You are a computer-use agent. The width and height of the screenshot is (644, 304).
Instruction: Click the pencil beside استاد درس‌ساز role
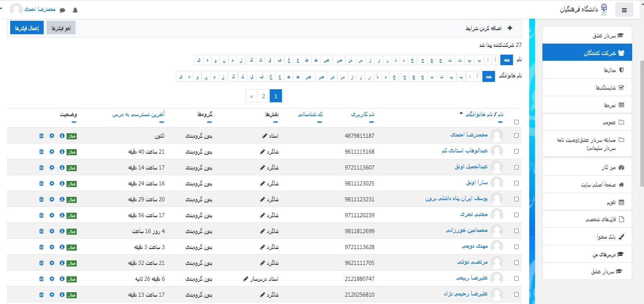click(x=245, y=279)
